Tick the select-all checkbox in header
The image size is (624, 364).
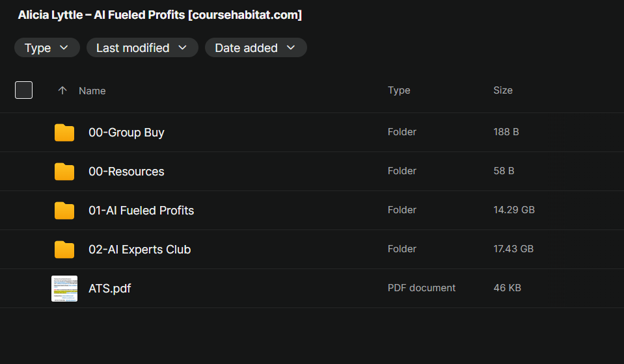pos(24,90)
